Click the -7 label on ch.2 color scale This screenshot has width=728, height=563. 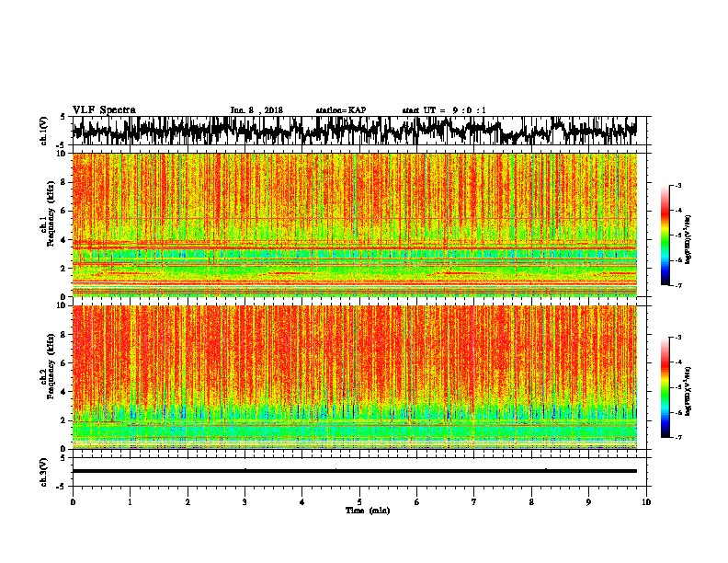pyautogui.click(x=677, y=438)
